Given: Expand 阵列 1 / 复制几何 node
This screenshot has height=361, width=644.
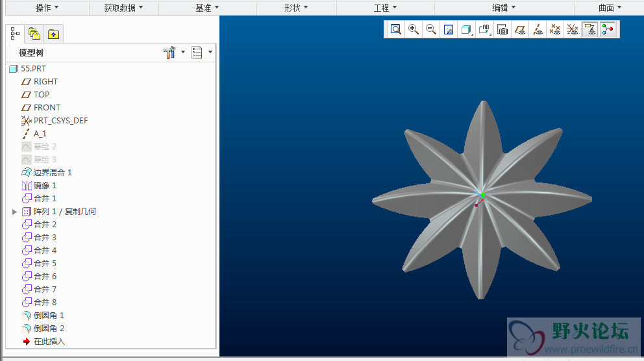Looking at the screenshot, I should tap(14, 212).
